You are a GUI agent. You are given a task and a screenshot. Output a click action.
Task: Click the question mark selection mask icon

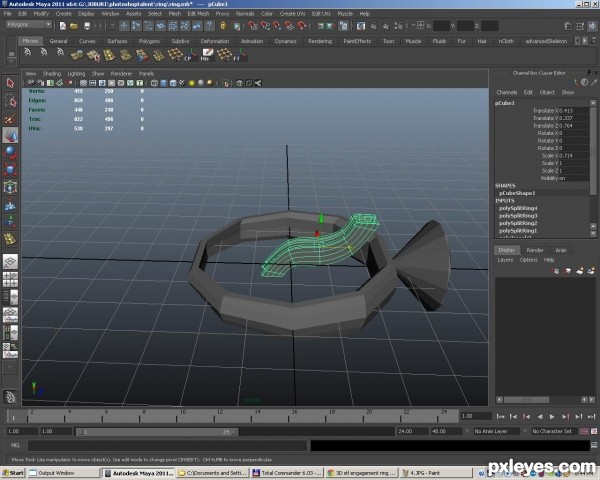(x=209, y=26)
